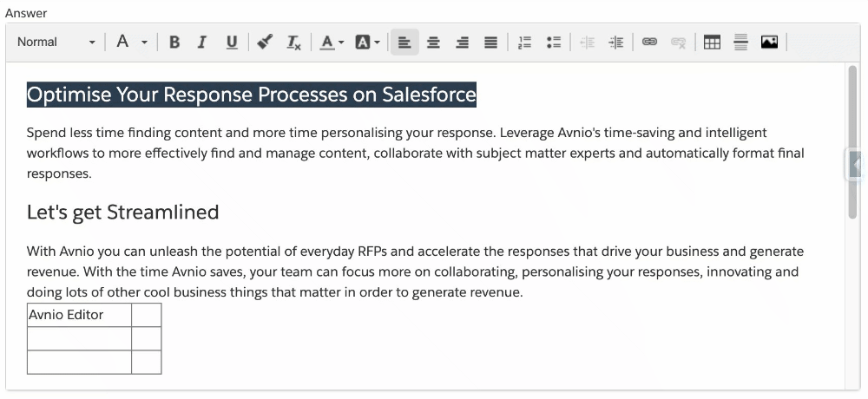The image size is (868, 399).
Task: Insert an image using the image icon
Action: (769, 42)
